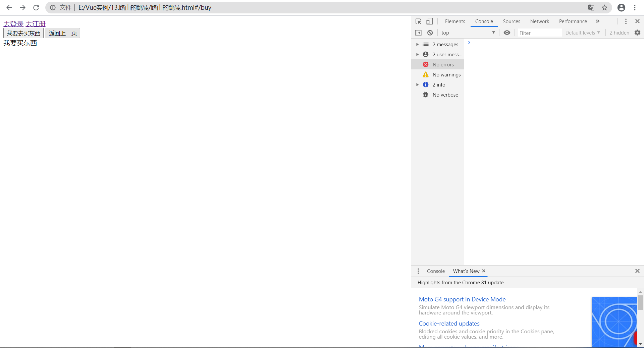Image resolution: width=644 pixels, height=348 pixels.
Task: Open the Default levels dropdown
Action: click(x=583, y=33)
